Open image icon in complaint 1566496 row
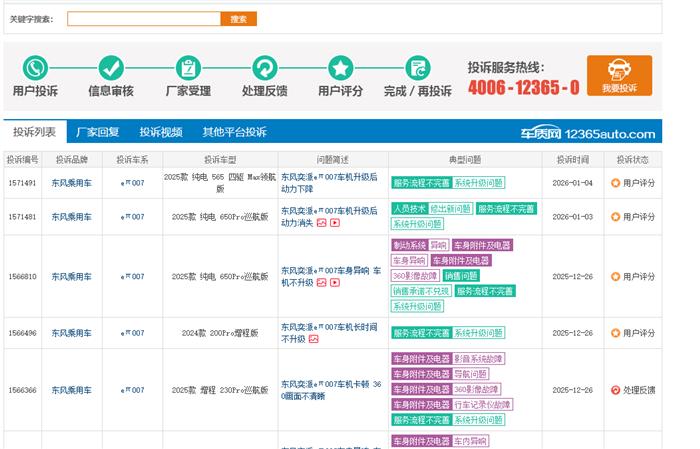 tap(313, 339)
